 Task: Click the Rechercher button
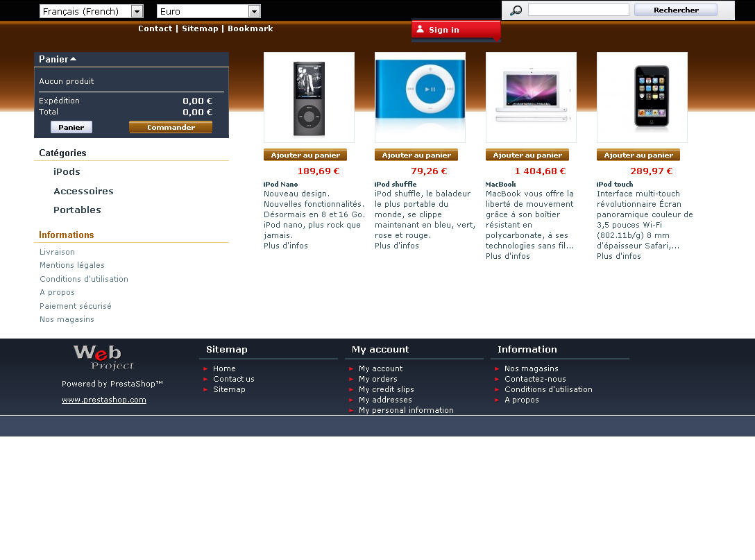point(676,10)
